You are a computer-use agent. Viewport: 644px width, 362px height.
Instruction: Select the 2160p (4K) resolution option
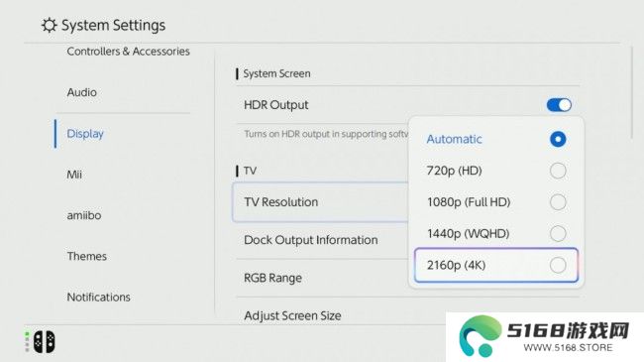click(496, 265)
